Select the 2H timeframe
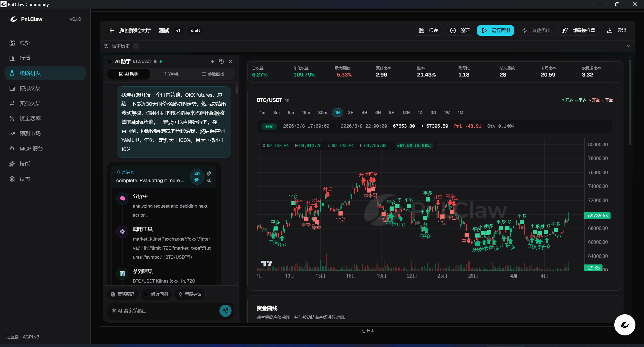 tap(351, 113)
